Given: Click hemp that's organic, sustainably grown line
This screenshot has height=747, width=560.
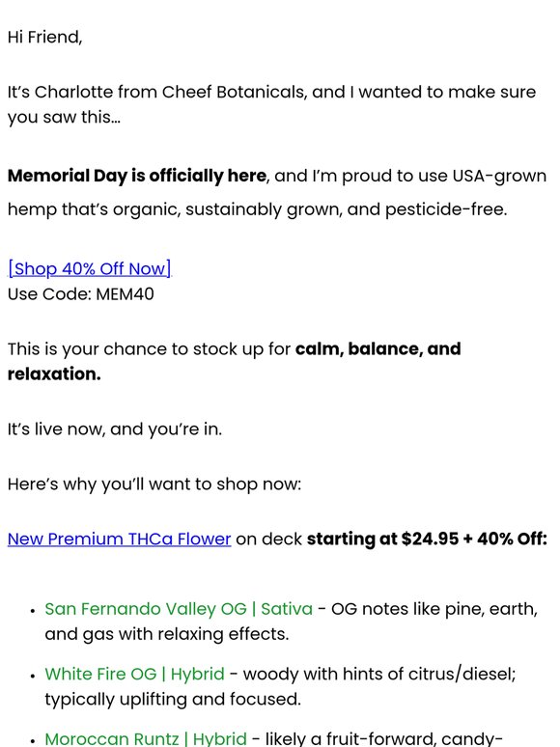Looking at the screenshot, I should point(258,209).
